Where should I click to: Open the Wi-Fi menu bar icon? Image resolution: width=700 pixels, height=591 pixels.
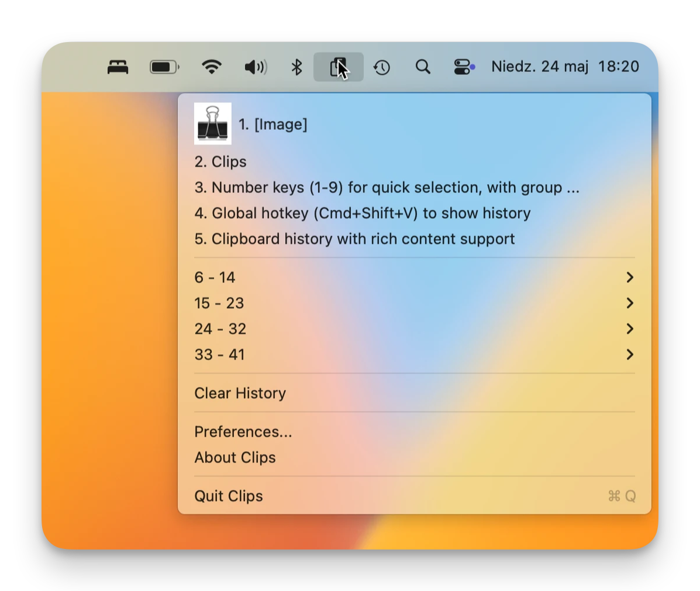pyautogui.click(x=212, y=67)
